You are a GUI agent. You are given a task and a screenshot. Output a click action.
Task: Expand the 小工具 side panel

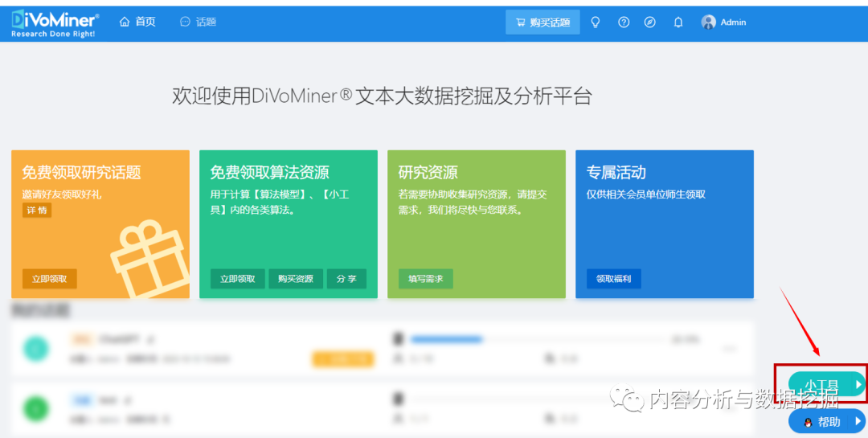click(x=826, y=383)
